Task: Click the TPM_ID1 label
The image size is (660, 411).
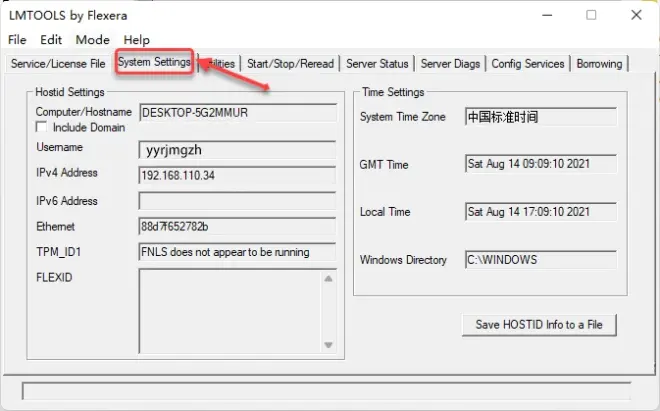Action: [59, 252]
